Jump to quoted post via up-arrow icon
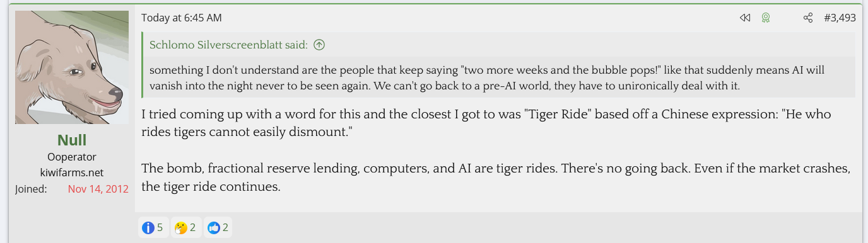Image resolution: width=868 pixels, height=243 pixels. point(319,45)
